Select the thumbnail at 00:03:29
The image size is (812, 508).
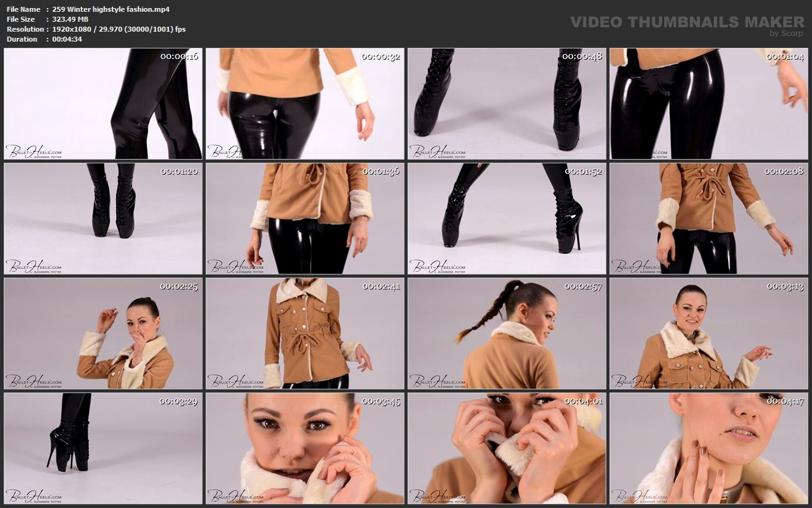coord(103,448)
